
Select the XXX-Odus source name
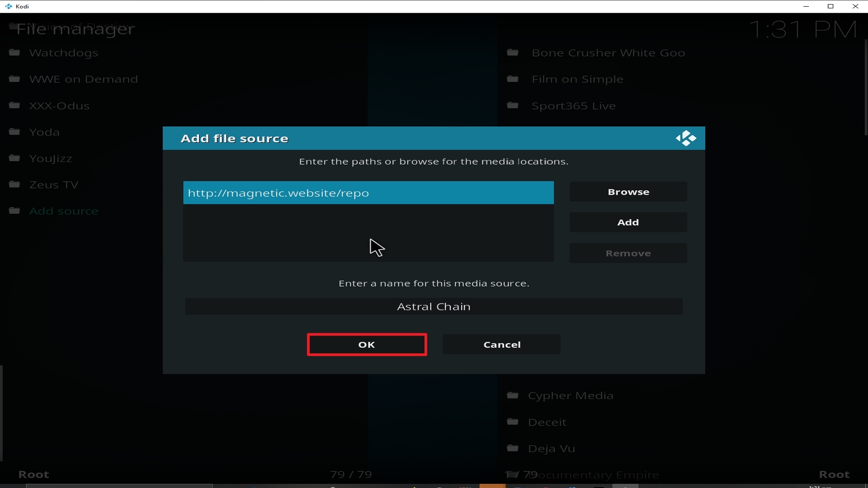click(60, 106)
